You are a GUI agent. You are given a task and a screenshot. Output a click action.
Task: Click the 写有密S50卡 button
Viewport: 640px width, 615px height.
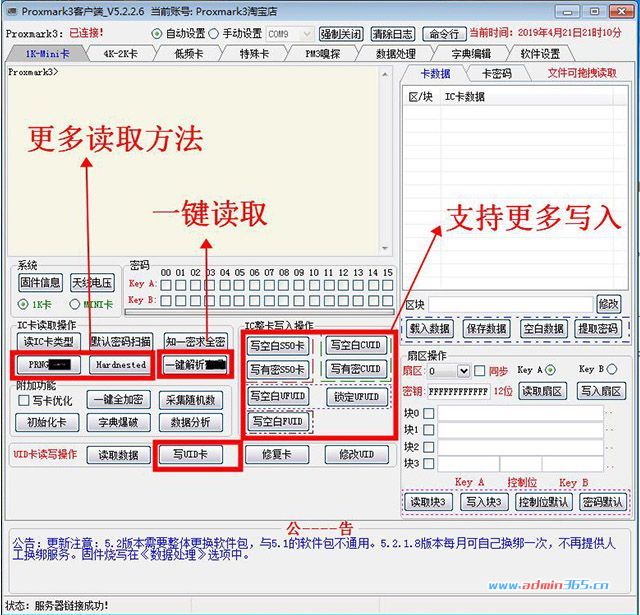[x=278, y=370]
